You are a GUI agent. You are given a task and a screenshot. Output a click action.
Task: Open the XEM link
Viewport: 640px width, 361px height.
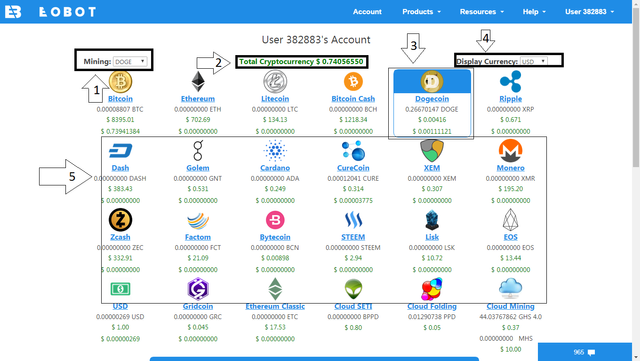(x=432, y=168)
